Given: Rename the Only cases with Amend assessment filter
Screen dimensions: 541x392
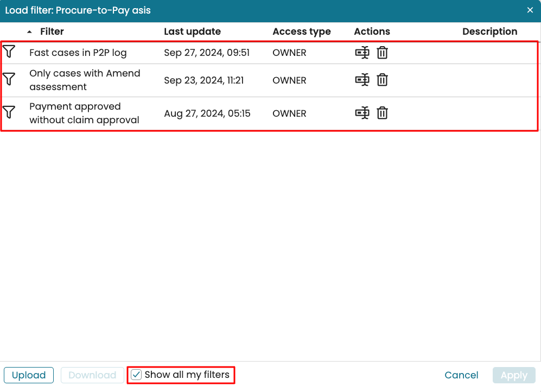Looking at the screenshot, I should pyautogui.click(x=362, y=80).
